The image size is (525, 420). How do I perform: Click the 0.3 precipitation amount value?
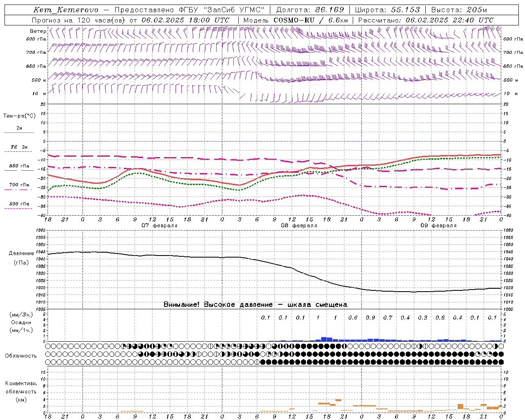(422, 317)
